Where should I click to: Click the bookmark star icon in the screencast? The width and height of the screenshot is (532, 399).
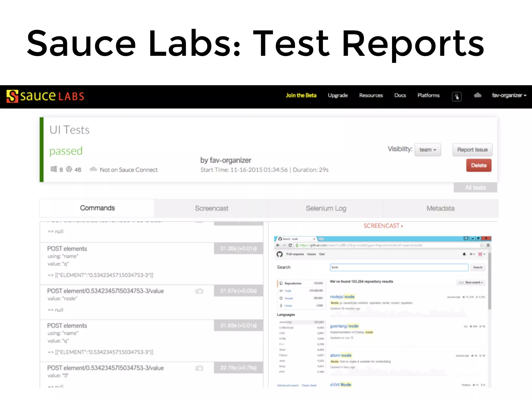[x=482, y=245]
